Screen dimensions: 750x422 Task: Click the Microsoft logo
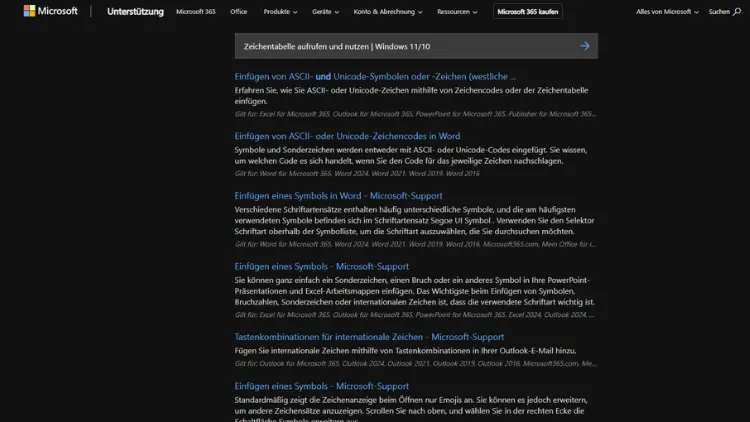tap(50, 11)
